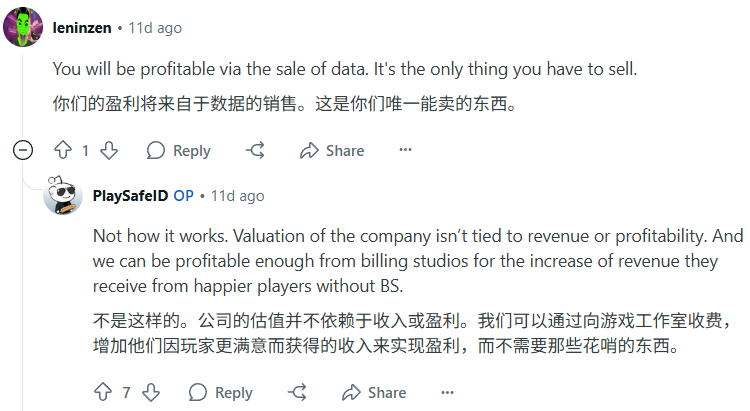Give award on PlaySafeID's reply
The width and height of the screenshot is (750, 411).
(x=298, y=392)
